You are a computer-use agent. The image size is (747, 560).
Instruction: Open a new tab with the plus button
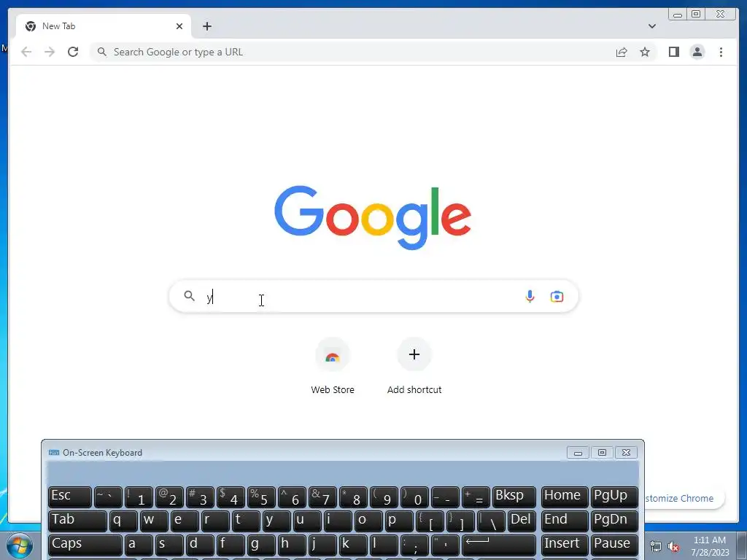coord(206,26)
